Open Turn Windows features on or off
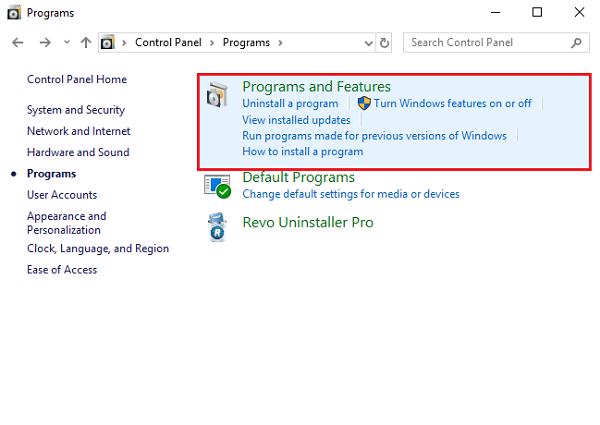 click(452, 103)
